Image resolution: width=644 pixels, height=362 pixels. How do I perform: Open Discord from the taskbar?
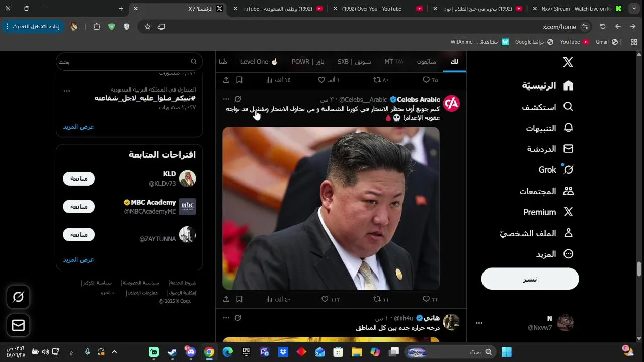(191, 352)
